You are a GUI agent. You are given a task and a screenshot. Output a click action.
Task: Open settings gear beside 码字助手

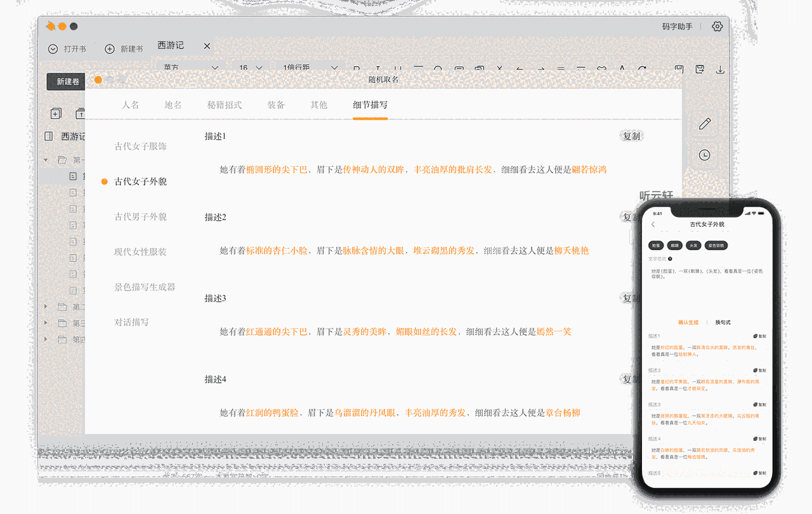[x=717, y=26]
